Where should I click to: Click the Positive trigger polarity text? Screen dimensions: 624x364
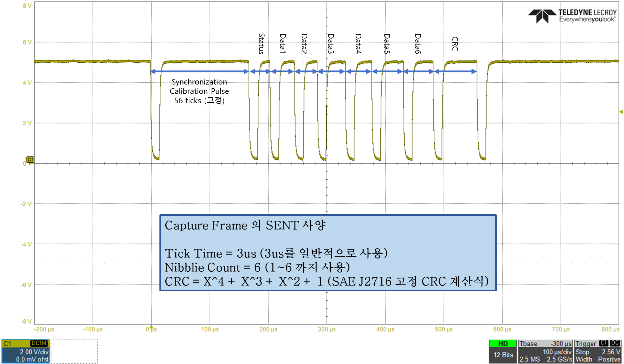[x=609, y=359]
